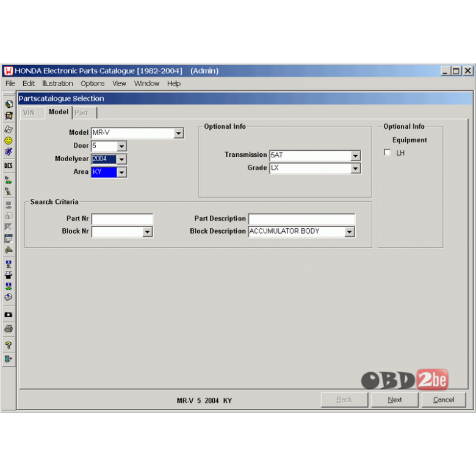
Task: Click the Cancel button
Action: point(444,400)
